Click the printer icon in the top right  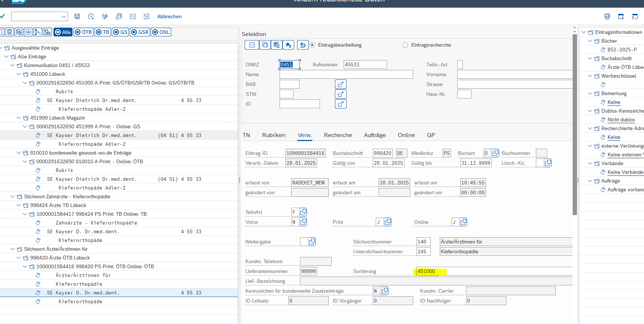tap(607, 16)
